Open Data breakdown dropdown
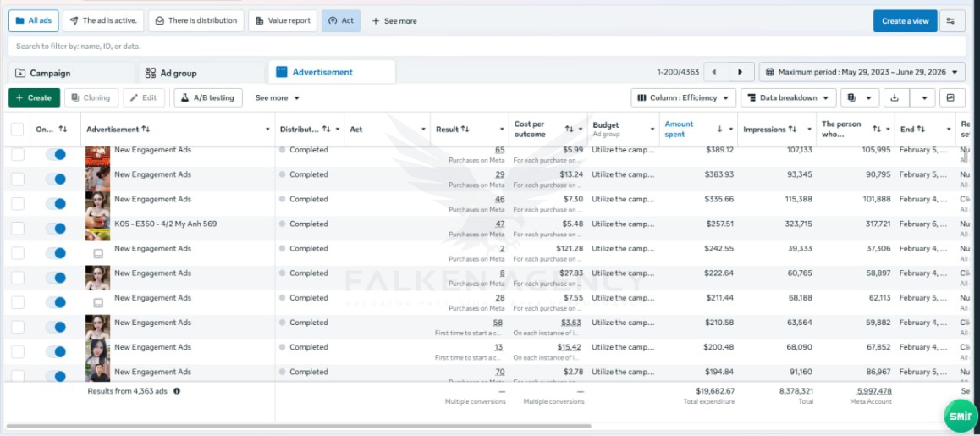The height and width of the screenshot is (436, 980). [x=789, y=97]
